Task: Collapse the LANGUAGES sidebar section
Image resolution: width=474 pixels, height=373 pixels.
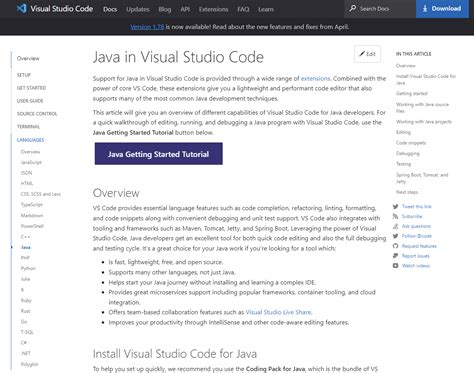Action: click(x=30, y=140)
